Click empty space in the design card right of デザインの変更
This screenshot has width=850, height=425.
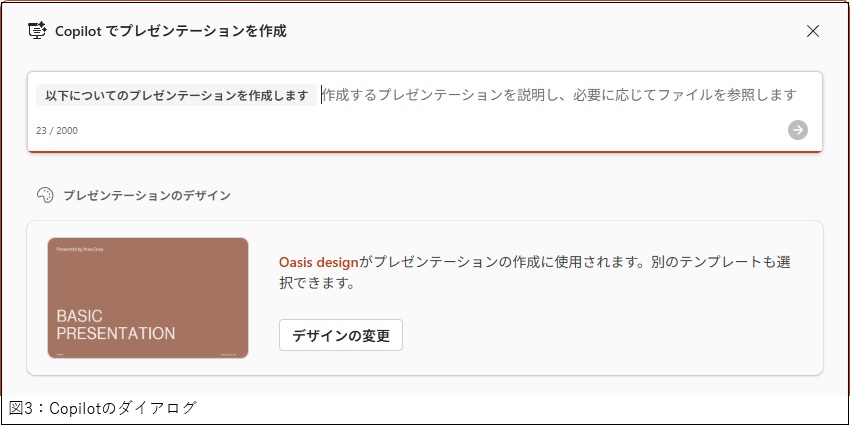pyautogui.click(x=600, y=336)
